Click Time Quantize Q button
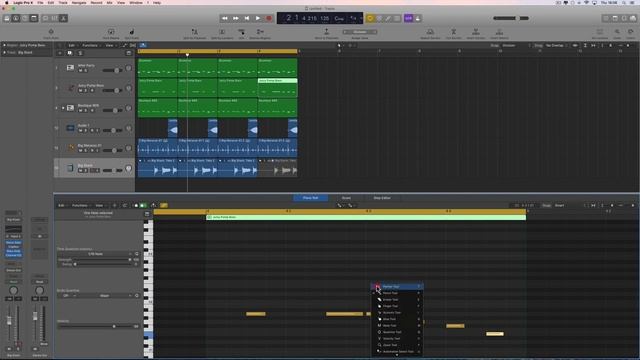 click(137, 254)
